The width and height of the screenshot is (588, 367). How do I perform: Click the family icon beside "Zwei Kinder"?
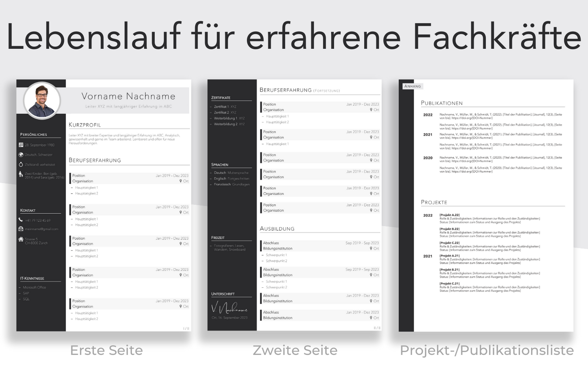click(x=21, y=174)
